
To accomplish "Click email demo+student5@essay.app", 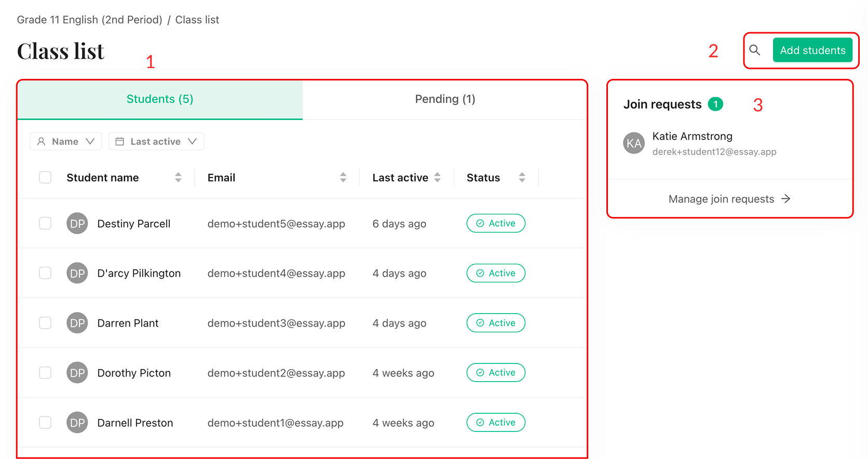I will click(276, 223).
